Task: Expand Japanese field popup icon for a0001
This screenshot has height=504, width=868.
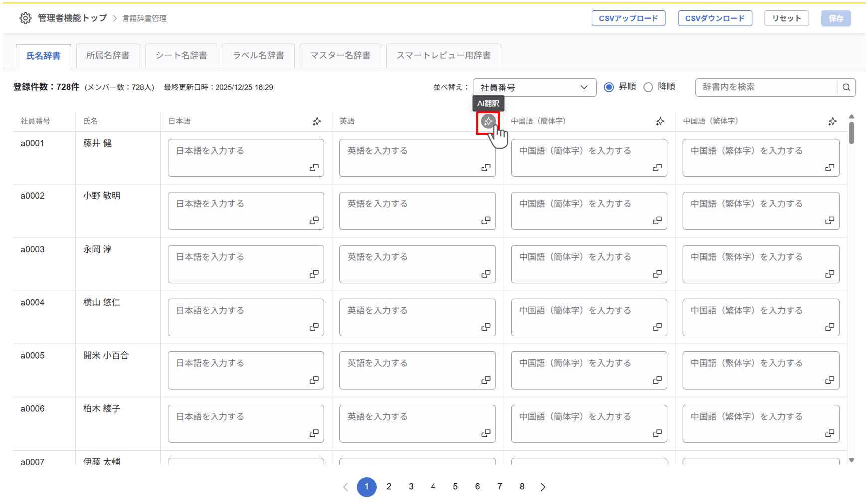Action: (x=314, y=168)
